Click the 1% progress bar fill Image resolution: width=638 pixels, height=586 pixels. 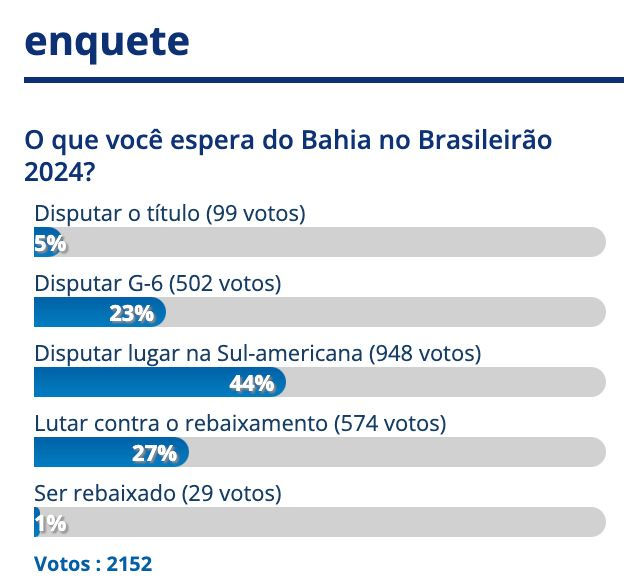(37, 522)
